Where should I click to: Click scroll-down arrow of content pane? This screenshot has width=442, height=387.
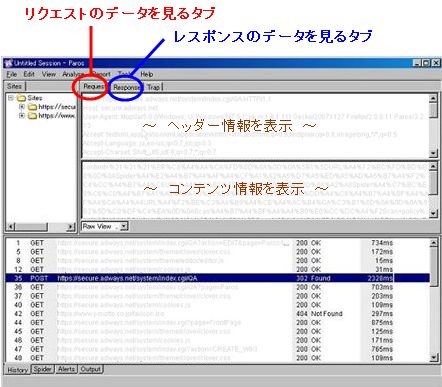[433, 213]
